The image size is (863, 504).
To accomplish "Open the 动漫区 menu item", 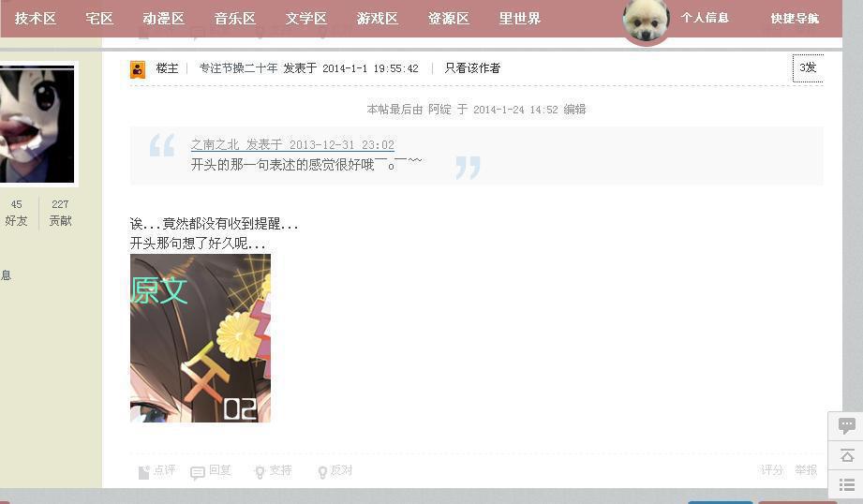I will click(x=163, y=18).
